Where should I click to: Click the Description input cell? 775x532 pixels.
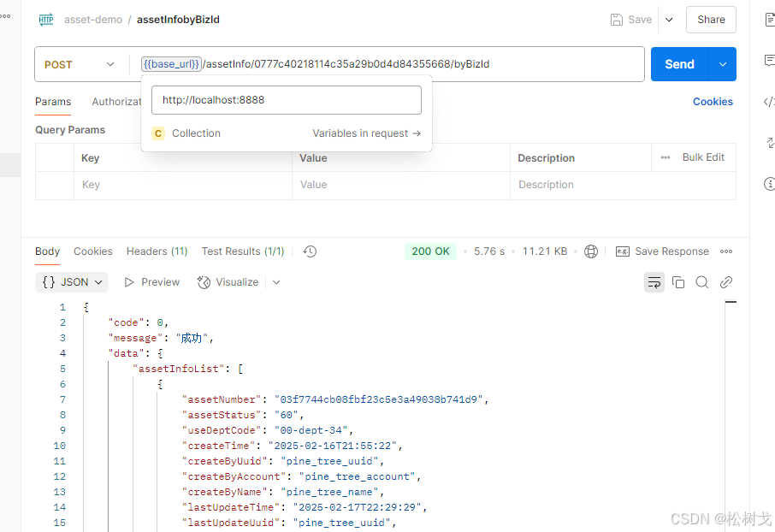(623, 185)
